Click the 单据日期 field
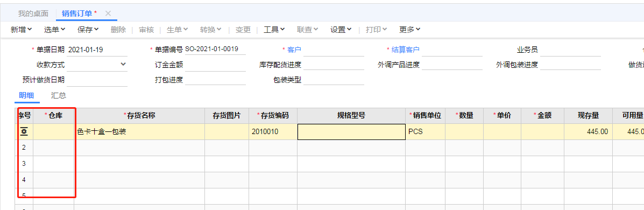 coord(97,50)
